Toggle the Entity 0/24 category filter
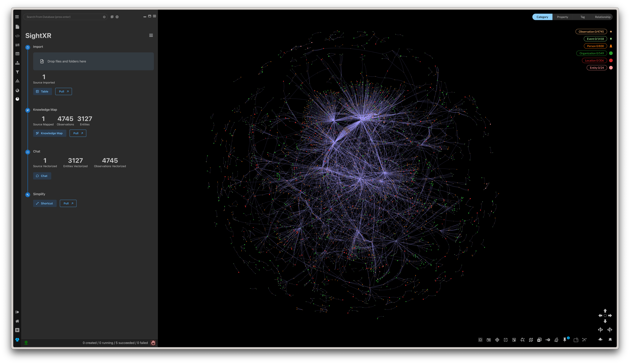630x364 pixels. tap(597, 68)
